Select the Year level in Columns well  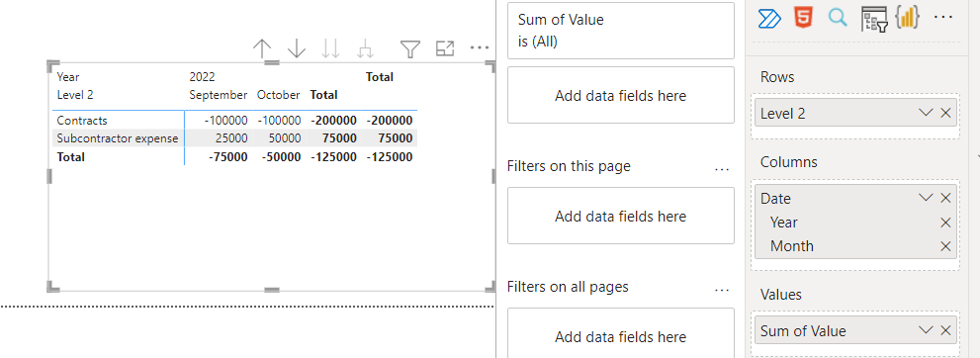tap(784, 223)
